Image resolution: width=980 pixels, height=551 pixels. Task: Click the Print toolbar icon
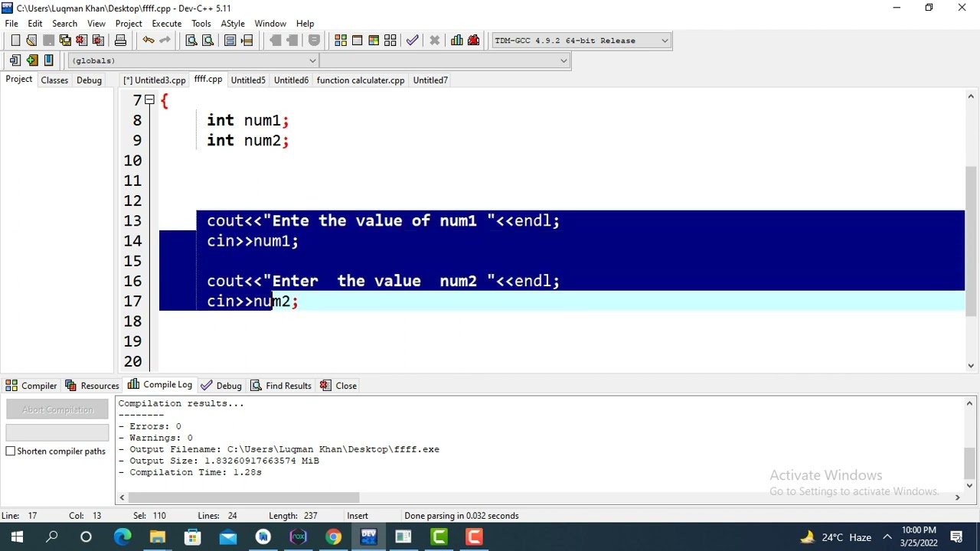120,41
